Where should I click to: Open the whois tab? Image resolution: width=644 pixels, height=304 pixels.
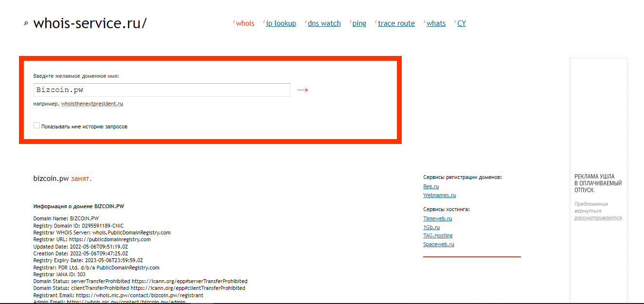(x=245, y=23)
